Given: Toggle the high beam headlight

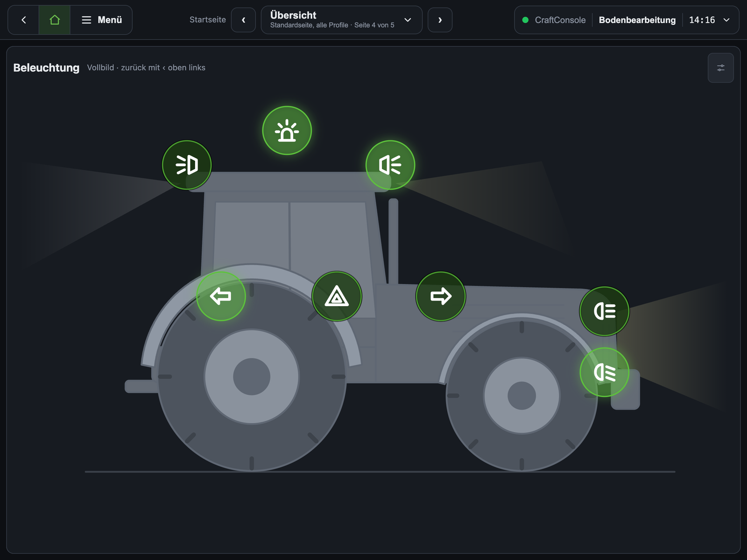Looking at the screenshot, I should [x=605, y=311].
